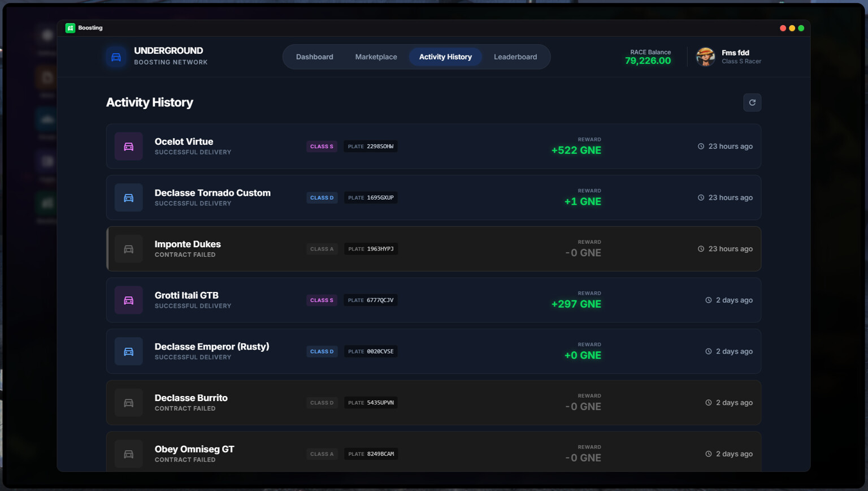This screenshot has height=491, width=868.
Task: Click plate 1695GXUP
Action: (371, 197)
